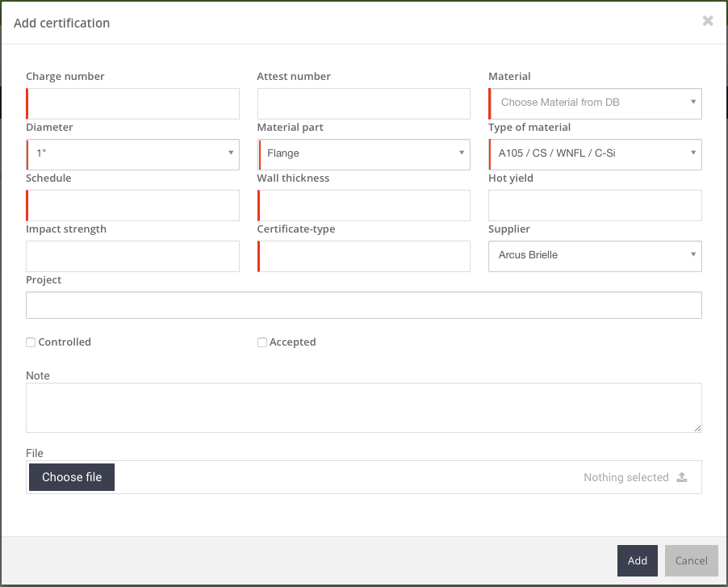
Task: Select the Schedule input field
Action: click(x=133, y=205)
